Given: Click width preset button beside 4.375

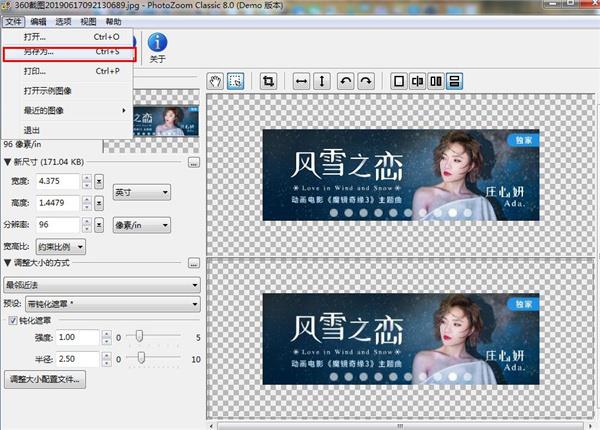Looking at the screenshot, I should tap(99, 181).
